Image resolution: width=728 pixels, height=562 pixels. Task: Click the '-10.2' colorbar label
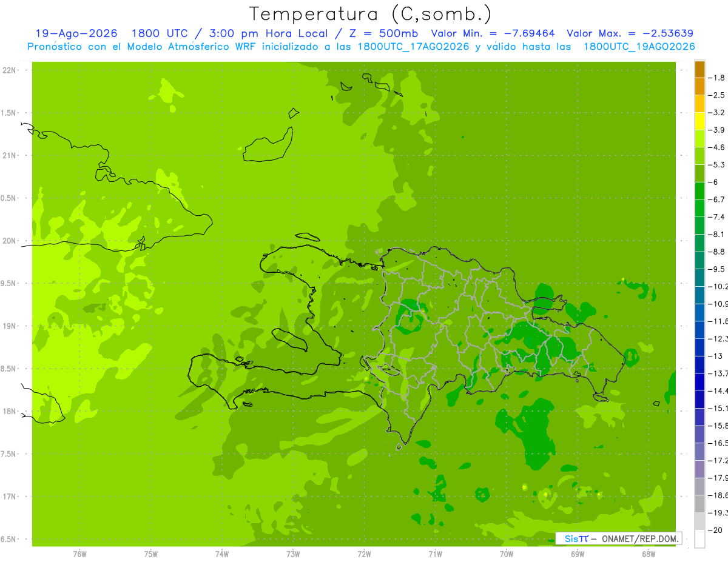click(718, 286)
